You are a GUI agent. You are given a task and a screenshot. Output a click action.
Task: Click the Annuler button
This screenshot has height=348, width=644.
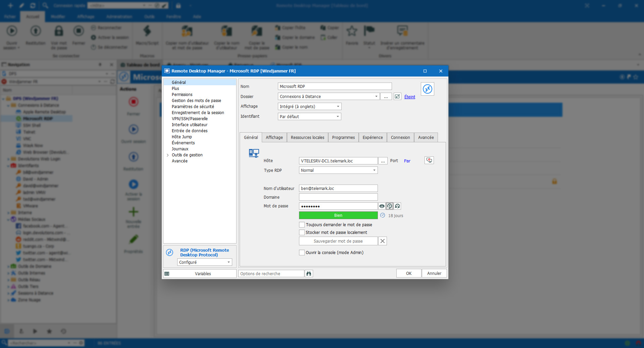434,274
